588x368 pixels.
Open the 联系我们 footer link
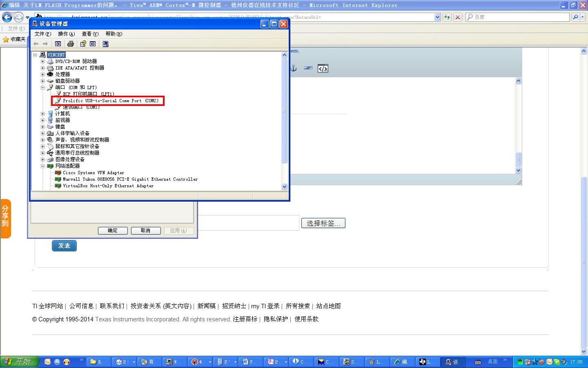pyautogui.click(x=112, y=306)
